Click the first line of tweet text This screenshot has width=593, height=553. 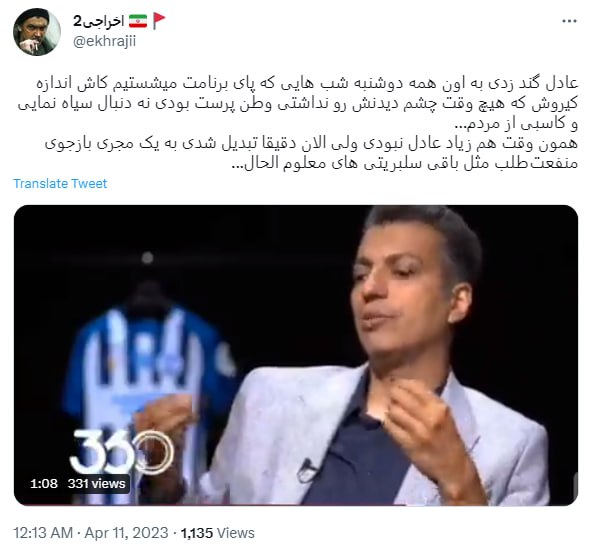click(307, 83)
